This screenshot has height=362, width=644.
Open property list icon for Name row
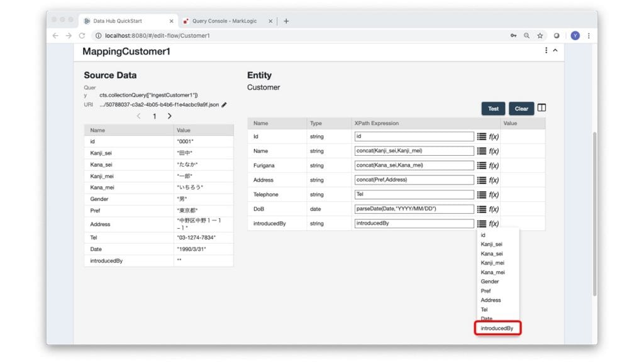click(x=481, y=151)
